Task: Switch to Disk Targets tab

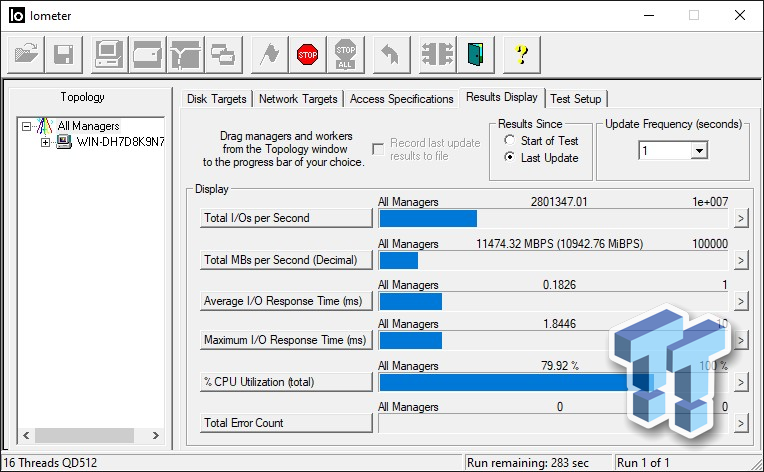Action: point(217,99)
